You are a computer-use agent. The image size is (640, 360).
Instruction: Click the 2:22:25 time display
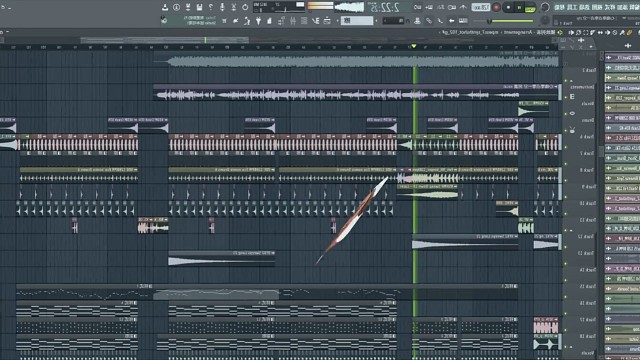(x=385, y=7)
